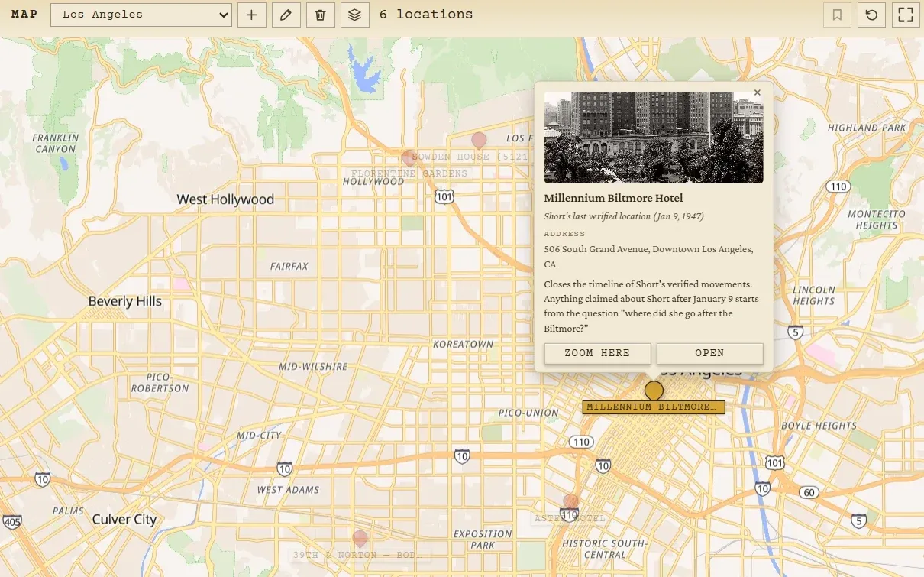Click the MAP title text
The image size is (924, 577).
pos(24,15)
